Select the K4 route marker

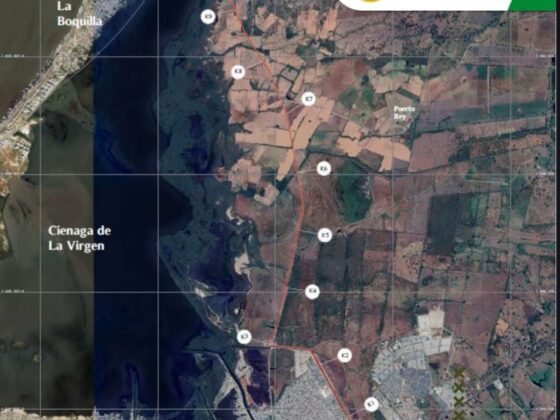(x=313, y=292)
